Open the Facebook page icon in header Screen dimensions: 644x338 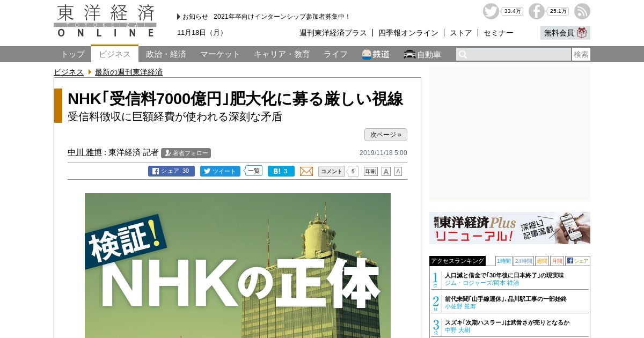click(536, 11)
